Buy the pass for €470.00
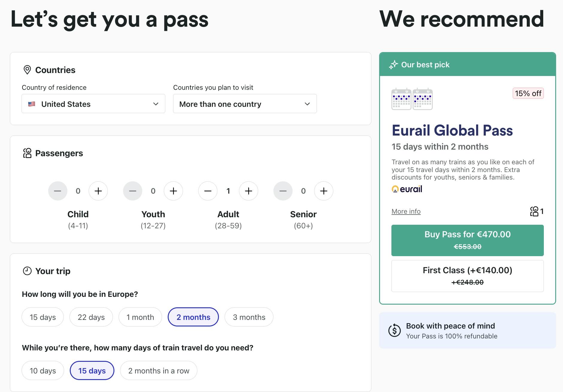This screenshot has height=392, width=563. pos(467,240)
